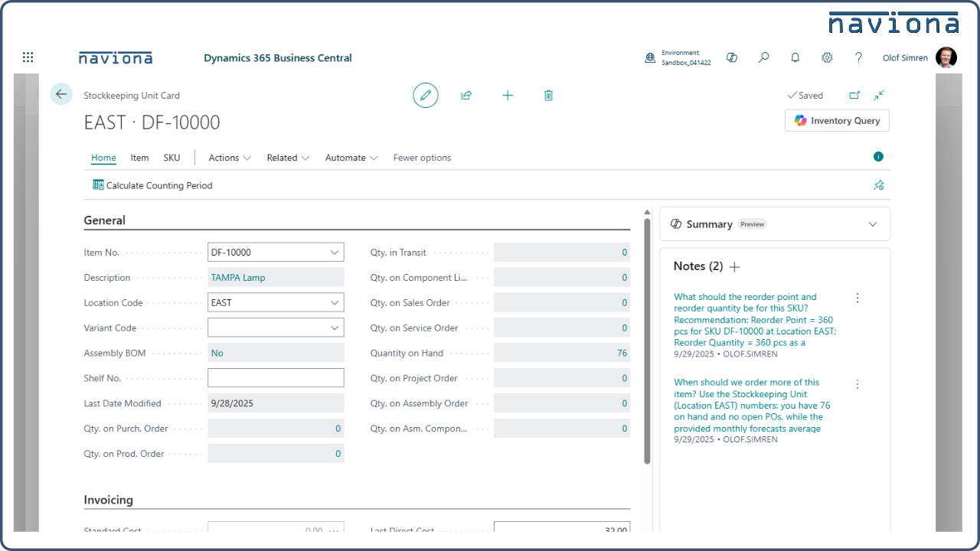Viewport: 980px width, 551px height.
Task: Open the Actions menu
Action: coord(230,158)
